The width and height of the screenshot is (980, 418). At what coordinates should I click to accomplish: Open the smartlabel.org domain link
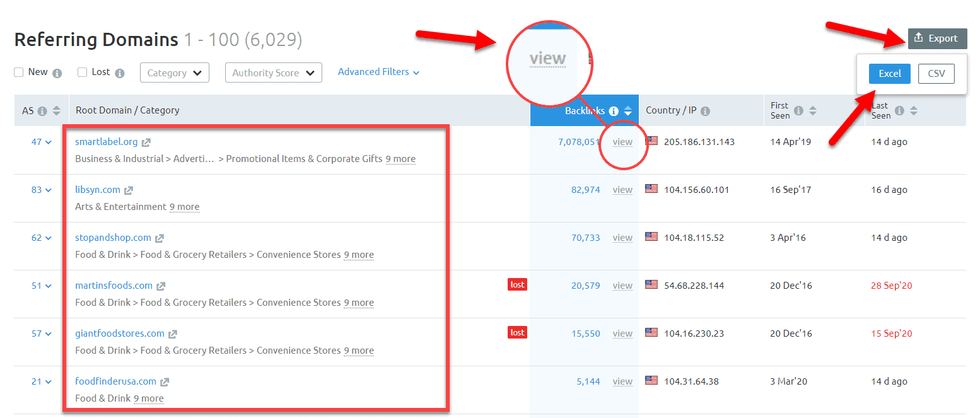tap(106, 142)
